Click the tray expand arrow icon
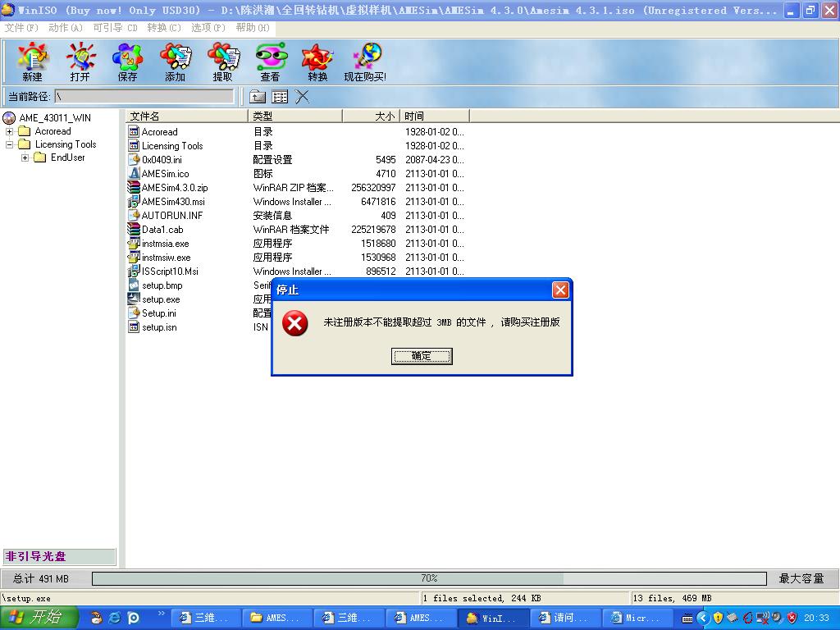Image resolution: width=840 pixels, height=630 pixels. (x=703, y=618)
